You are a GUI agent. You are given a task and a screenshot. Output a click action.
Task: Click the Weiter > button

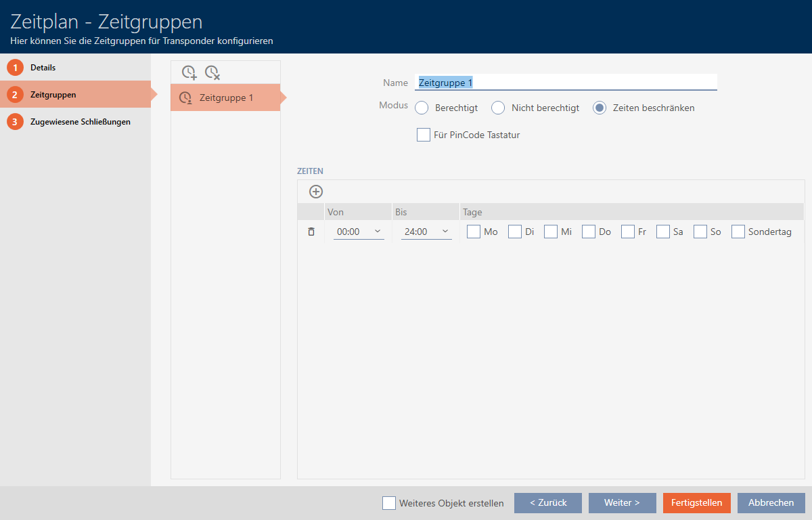pyautogui.click(x=622, y=503)
